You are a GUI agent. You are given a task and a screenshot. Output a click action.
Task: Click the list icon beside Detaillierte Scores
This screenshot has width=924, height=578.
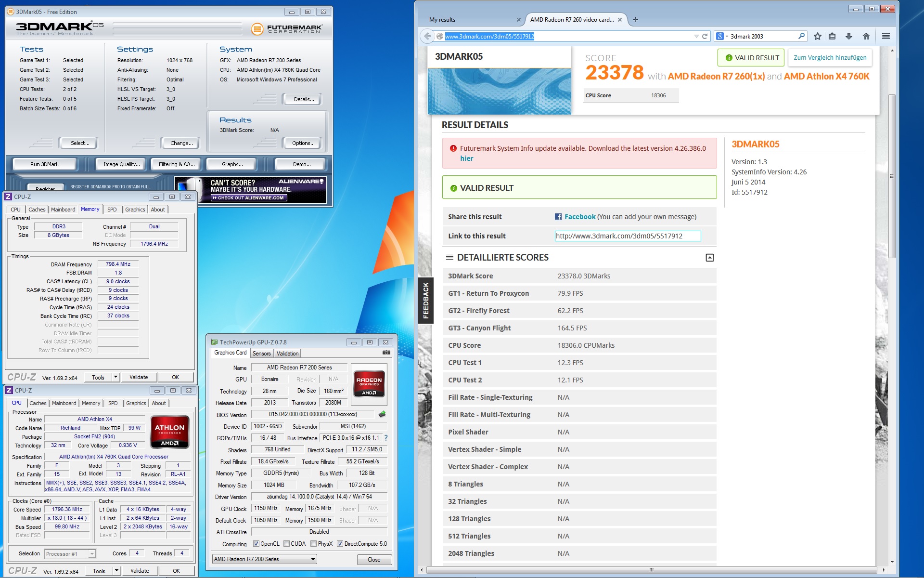[449, 257]
